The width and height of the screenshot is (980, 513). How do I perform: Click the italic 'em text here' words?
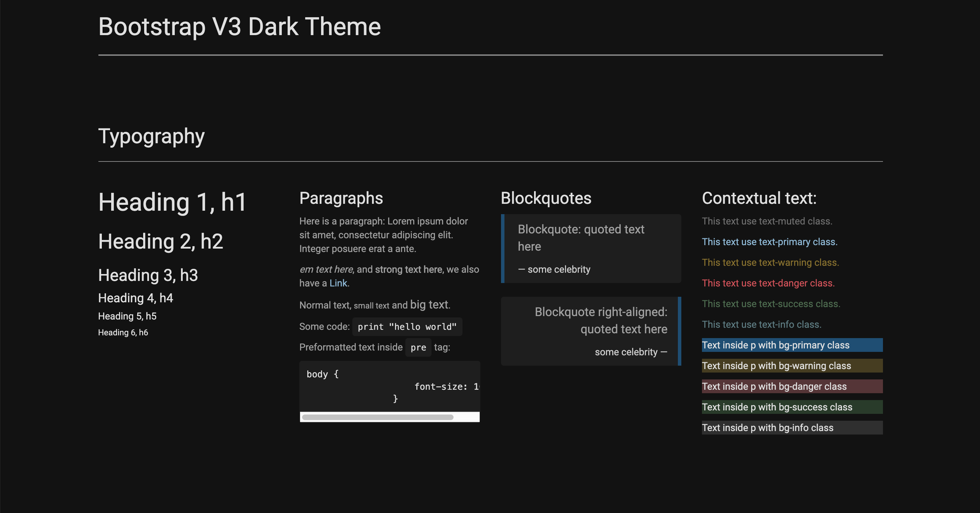326,270
